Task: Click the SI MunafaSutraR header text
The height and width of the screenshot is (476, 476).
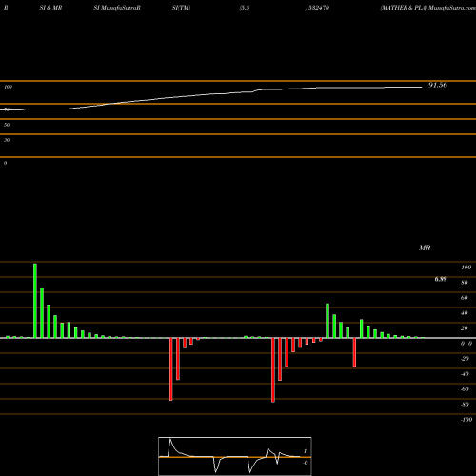Action: [117, 8]
